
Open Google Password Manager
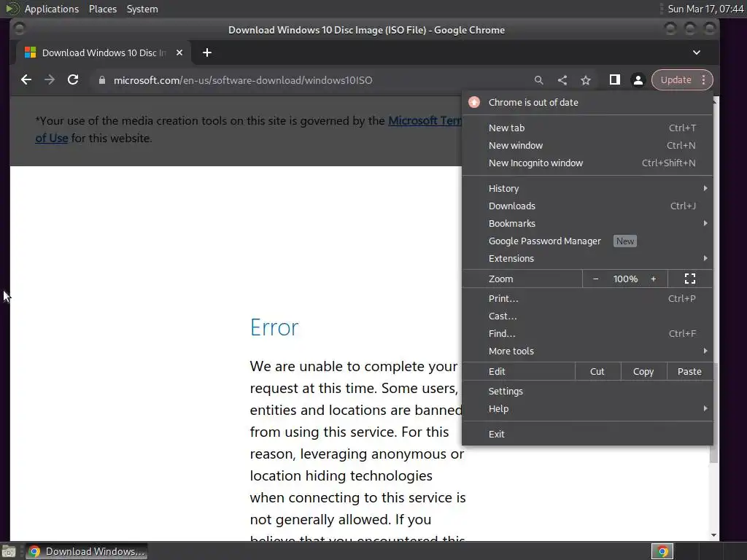click(587, 241)
